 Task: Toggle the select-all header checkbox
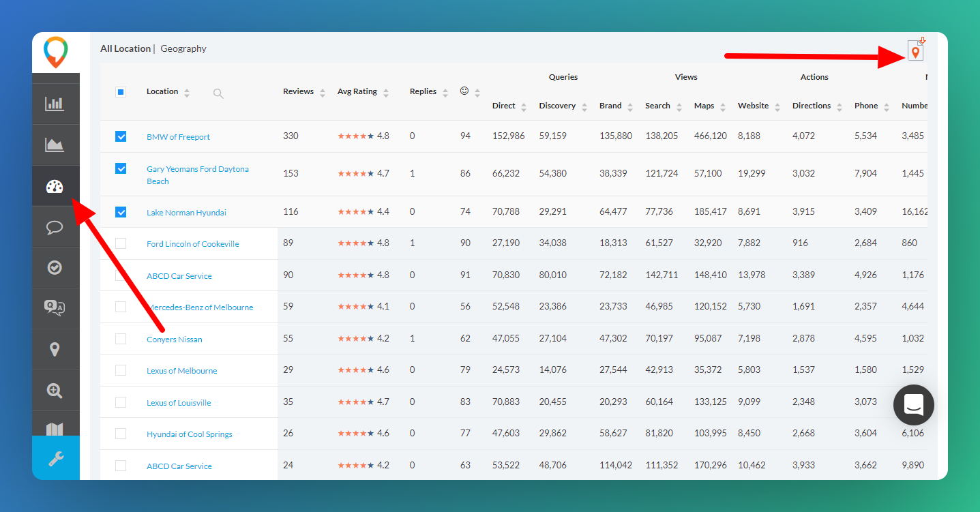[x=121, y=92]
